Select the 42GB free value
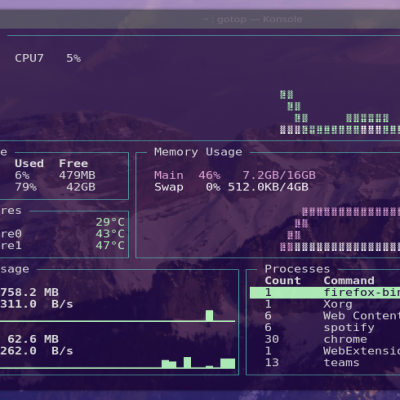Image resolution: width=400 pixels, height=400 pixels. click(81, 187)
